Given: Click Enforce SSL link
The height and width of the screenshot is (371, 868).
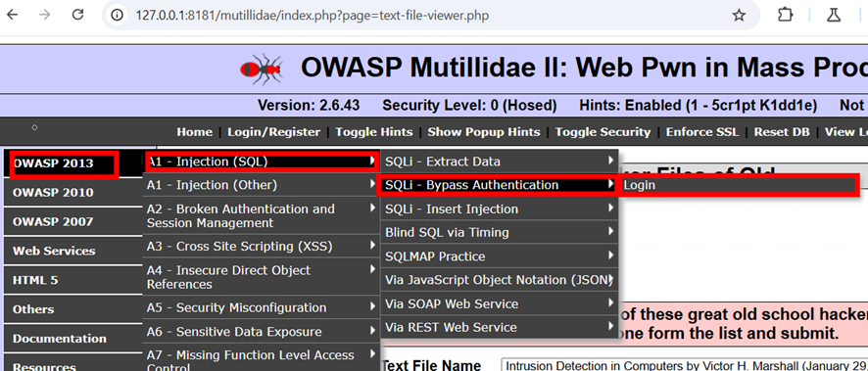Looking at the screenshot, I should tap(702, 132).
